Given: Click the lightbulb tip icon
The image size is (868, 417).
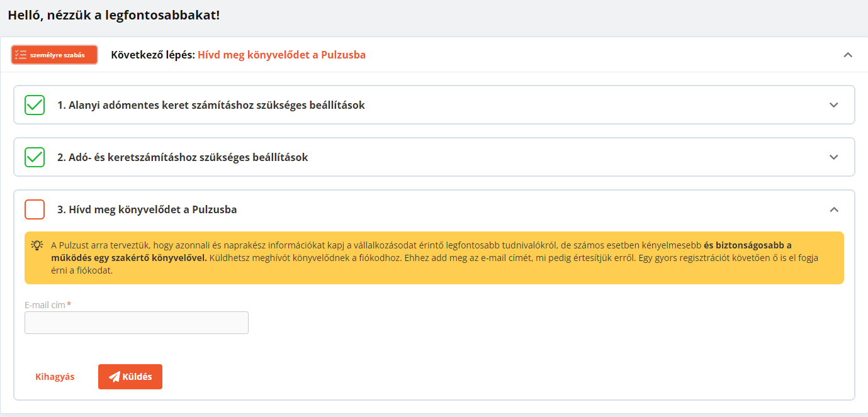Looking at the screenshot, I should (x=37, y=245).
